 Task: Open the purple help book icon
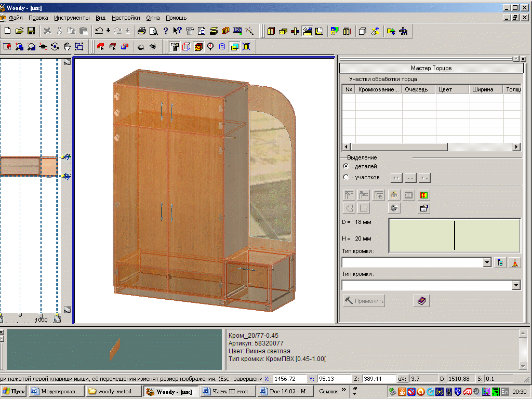tap(421, 301)
